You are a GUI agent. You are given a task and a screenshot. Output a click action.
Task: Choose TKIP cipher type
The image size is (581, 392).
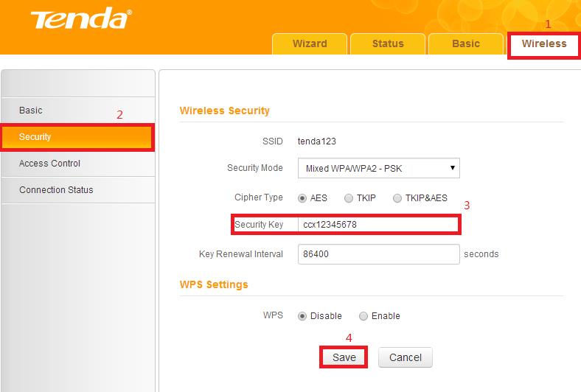[x=349, y=198]
